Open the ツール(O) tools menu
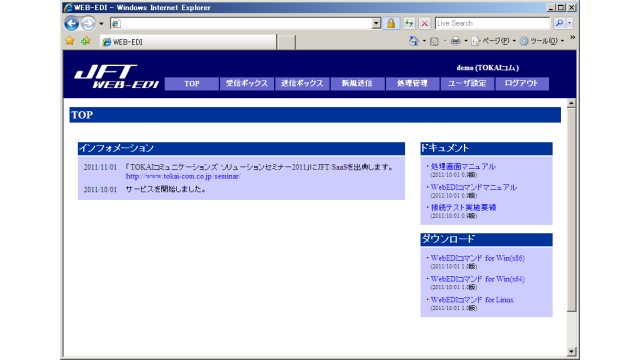This screenshot has width=640, height=360. (x=542, y=41)
